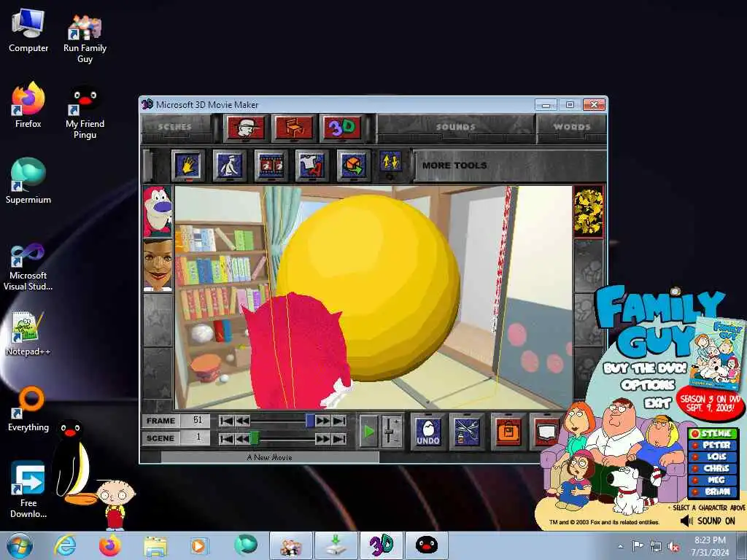
Task: Open the Windows Start menu
Action: point(19,545)
